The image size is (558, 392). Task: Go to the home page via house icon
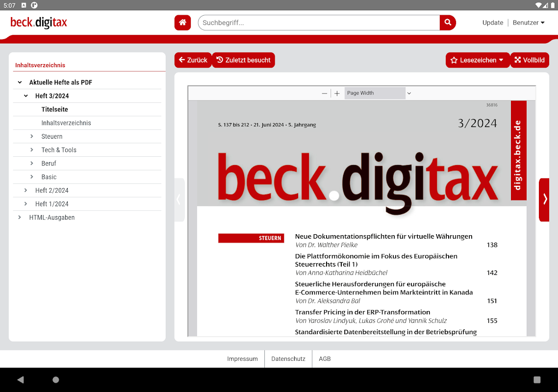click(182, 23)
